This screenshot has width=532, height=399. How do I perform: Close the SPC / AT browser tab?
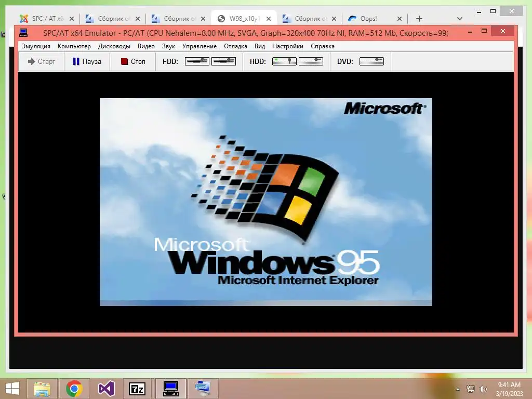click(x=72, y=19)
